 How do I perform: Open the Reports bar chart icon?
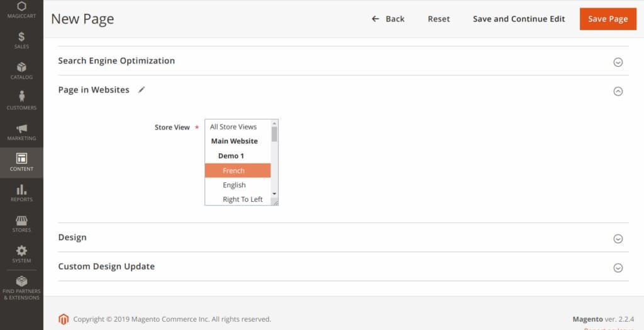(21, 190)
